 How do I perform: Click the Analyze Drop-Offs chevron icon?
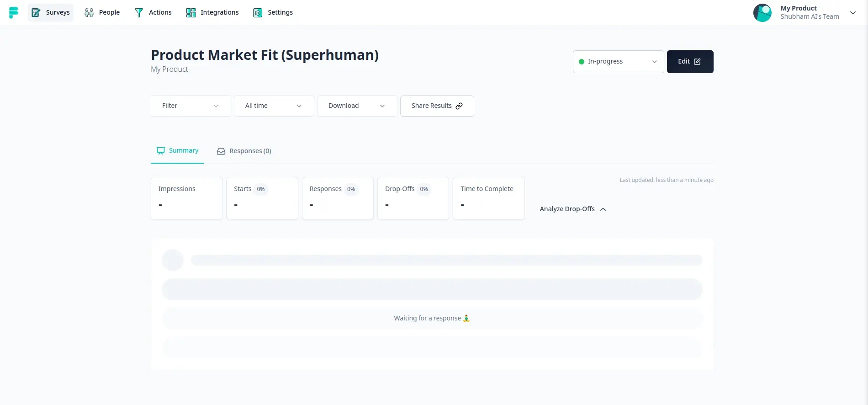603,209
